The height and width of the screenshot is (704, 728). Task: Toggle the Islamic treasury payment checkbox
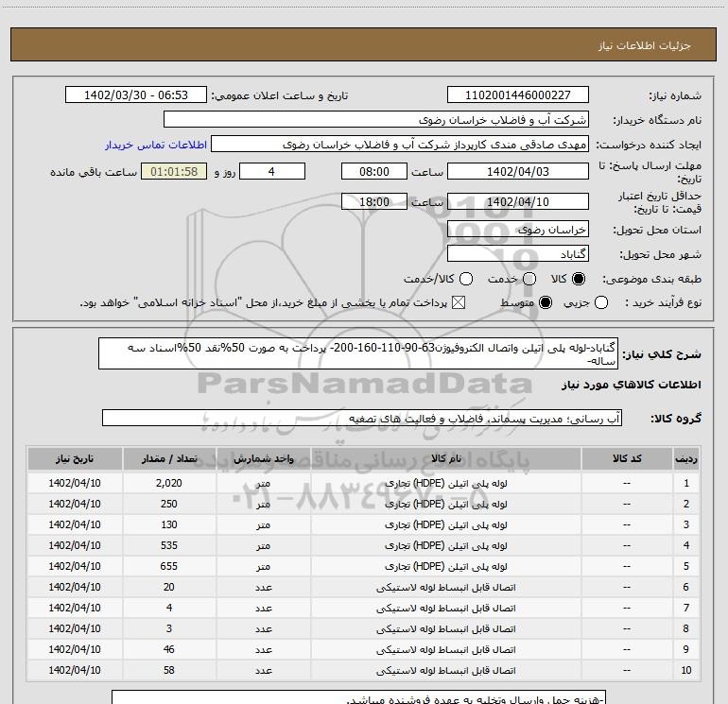459,302
